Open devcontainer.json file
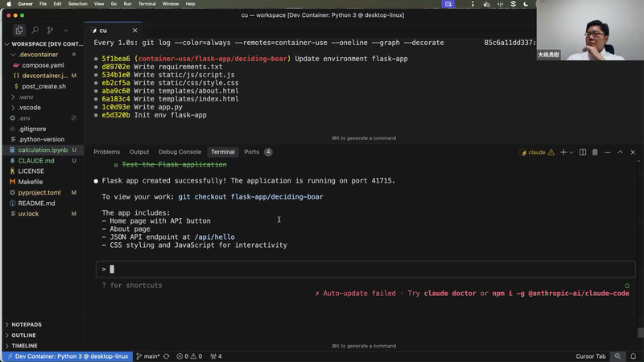This screenshot has height=362, width=644. tap(45, 76)
